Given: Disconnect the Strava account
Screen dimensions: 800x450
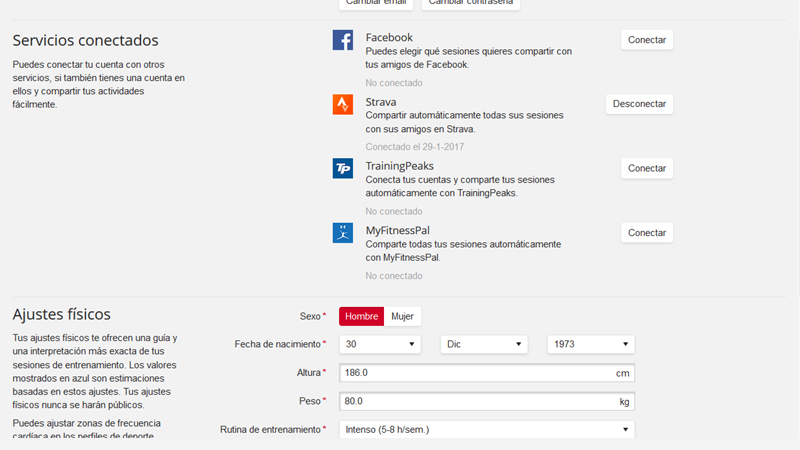Looking at the screenshot, I should click(639, 104).
